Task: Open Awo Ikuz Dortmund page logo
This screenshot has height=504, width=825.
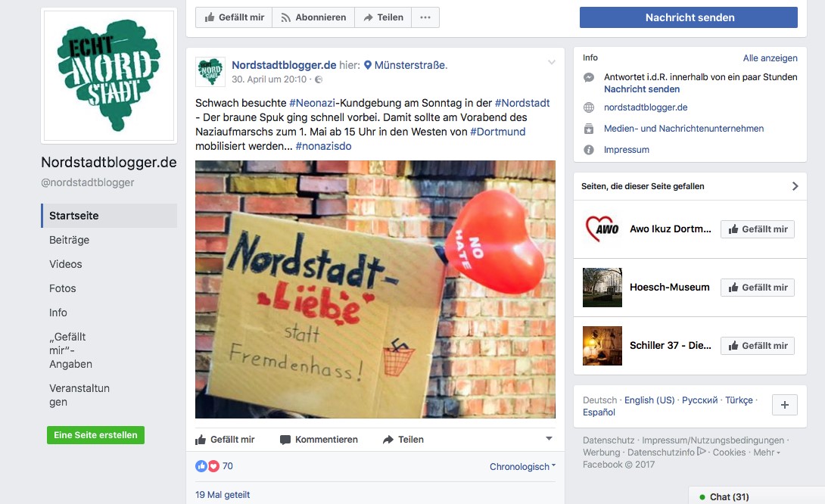Action: tap(602, 229)
